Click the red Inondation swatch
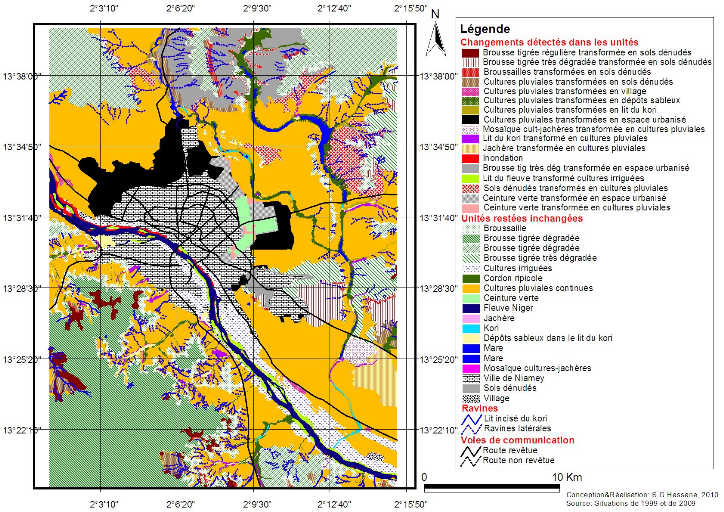724x512 pixels. point(471,158)
